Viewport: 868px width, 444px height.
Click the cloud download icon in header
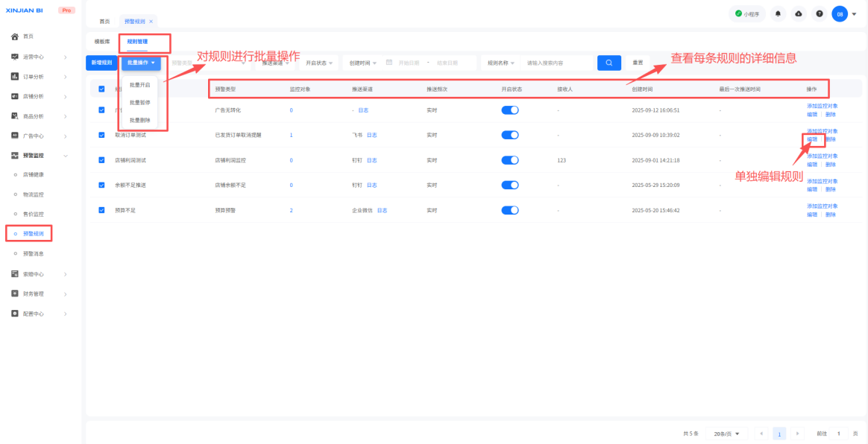point(799,14)
